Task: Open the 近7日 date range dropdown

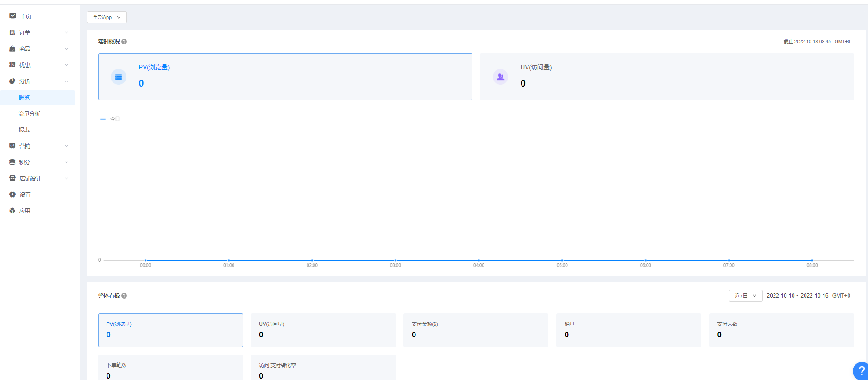Action: click(x=745, y=296)
